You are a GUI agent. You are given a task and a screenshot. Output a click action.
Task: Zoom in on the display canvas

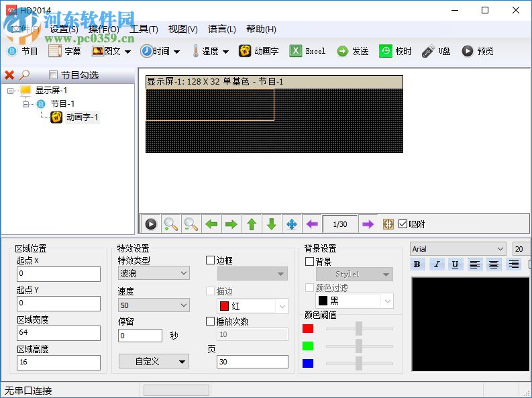click(x=170, y=224)
